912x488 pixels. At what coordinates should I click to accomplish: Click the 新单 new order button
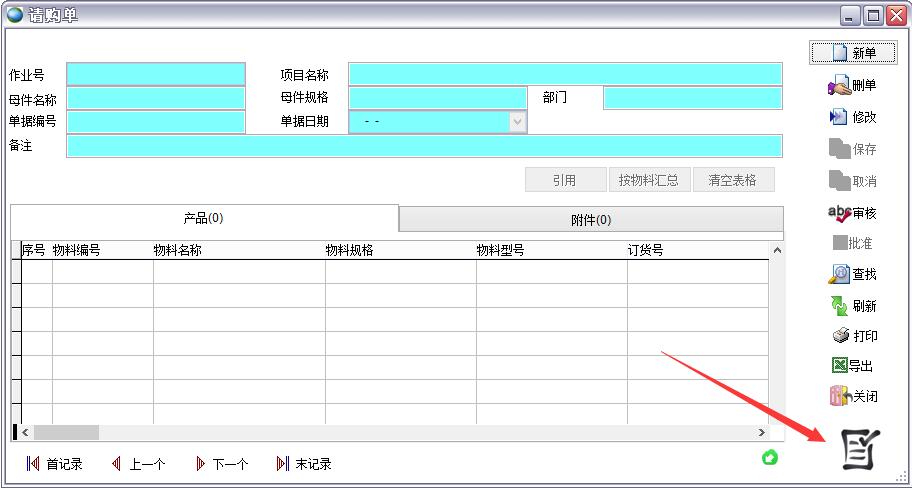point(852,53)
